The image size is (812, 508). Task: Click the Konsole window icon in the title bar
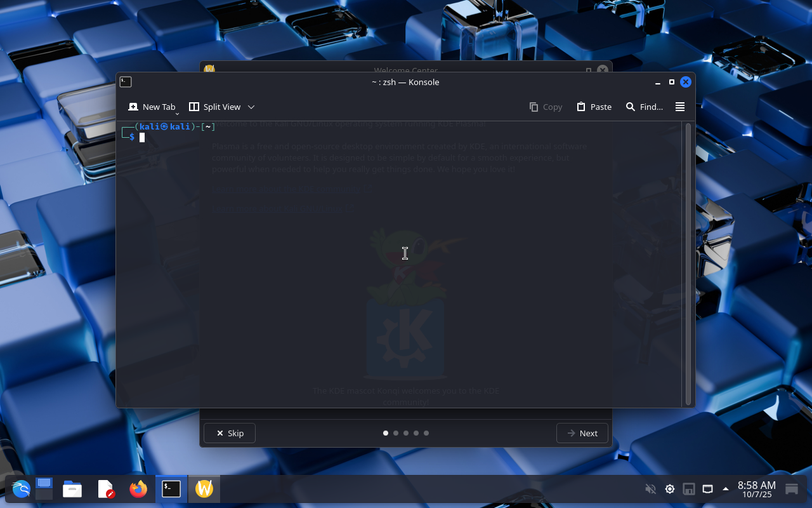(126, 82)
